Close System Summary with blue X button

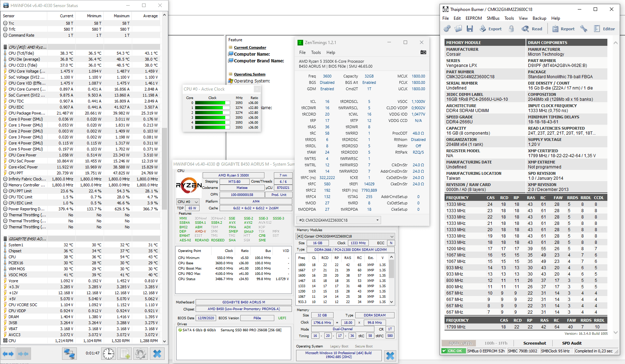(390, 356)
